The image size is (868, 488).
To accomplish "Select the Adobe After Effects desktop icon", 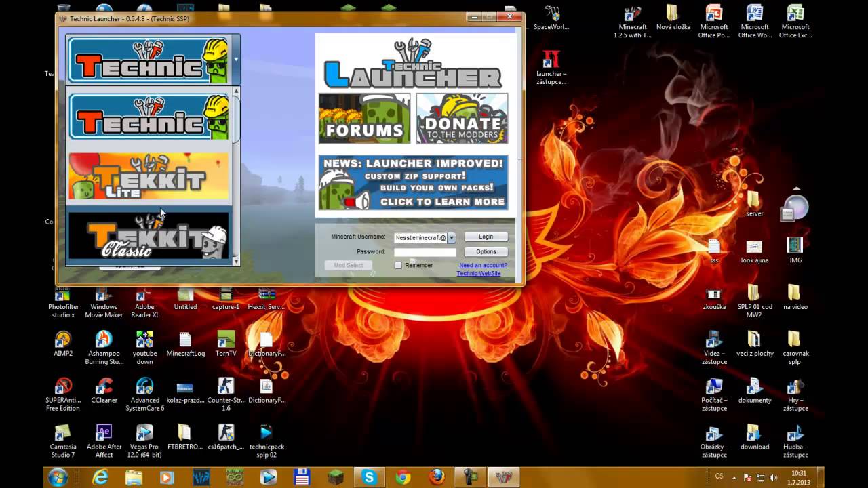I will [104, 441].
